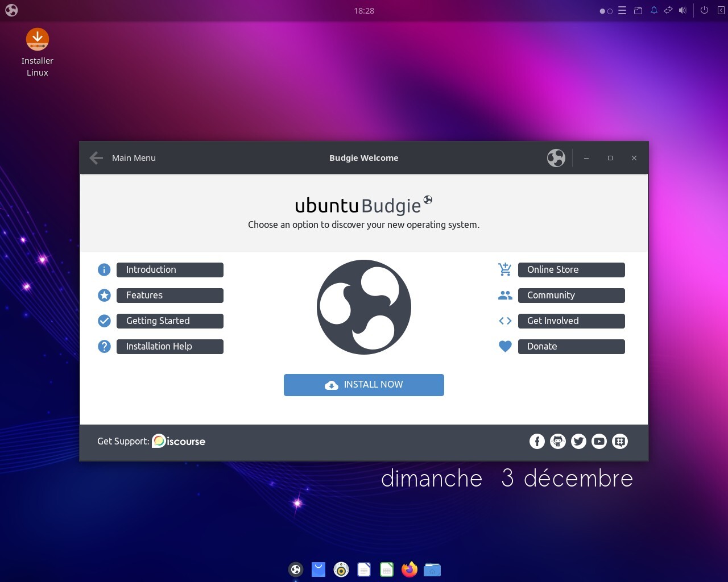Click the heart icon beside Donate

pos(505,347)
